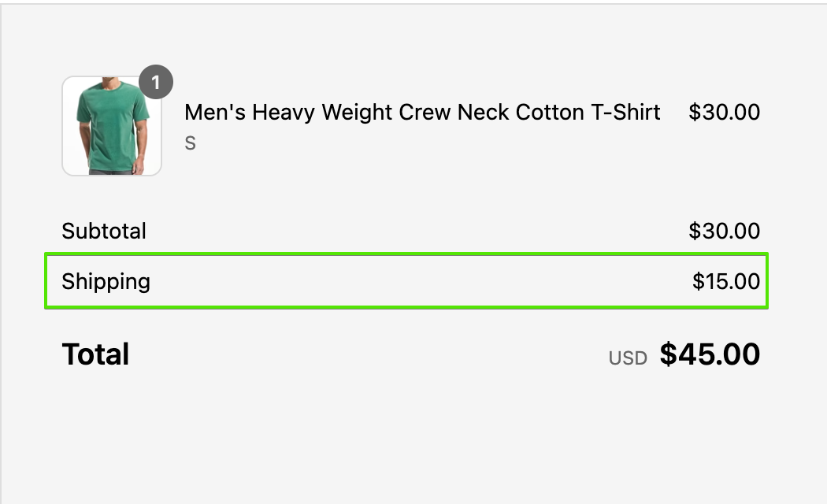Click the word Heavy in product title
Image resolution: width=827 pixels, height=504 pixels.
click(x=284, y=113)
